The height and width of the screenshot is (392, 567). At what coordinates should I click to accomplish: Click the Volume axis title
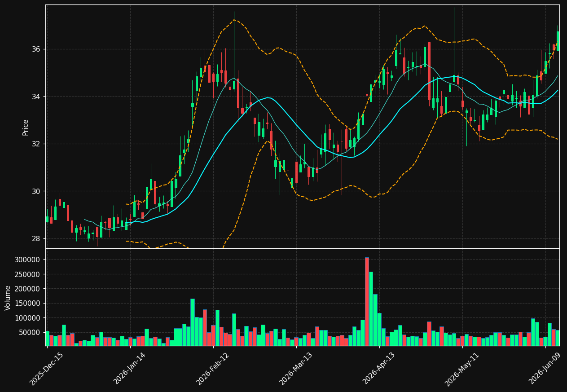[x=8, y=298]
